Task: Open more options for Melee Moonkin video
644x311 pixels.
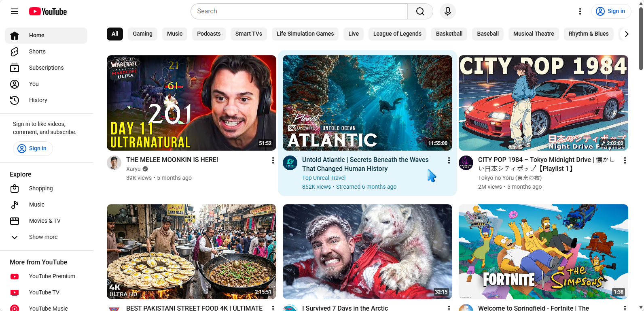Action: (x=273, y=160)
